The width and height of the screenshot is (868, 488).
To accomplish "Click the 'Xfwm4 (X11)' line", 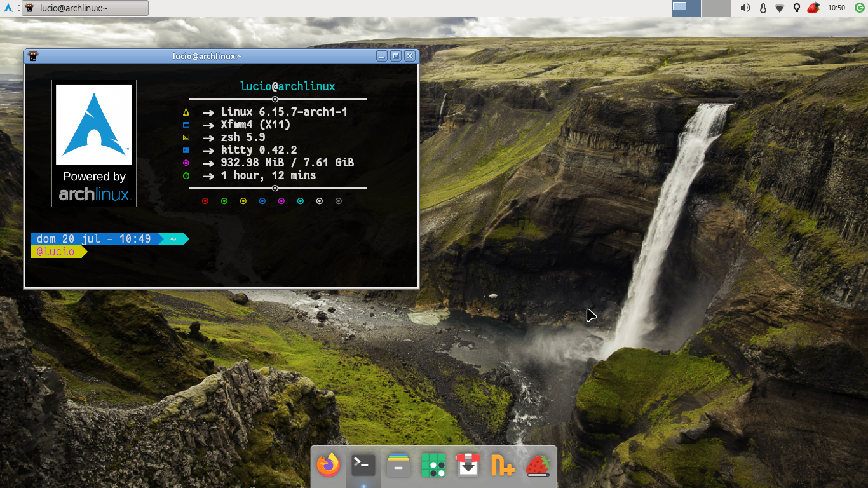I will click(x=256, y=125).
